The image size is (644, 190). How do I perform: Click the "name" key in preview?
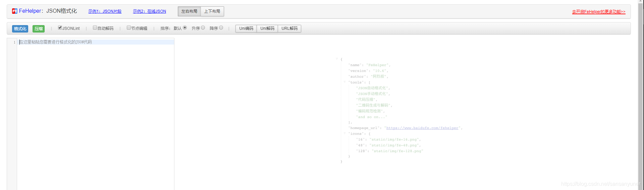point(355,65)
